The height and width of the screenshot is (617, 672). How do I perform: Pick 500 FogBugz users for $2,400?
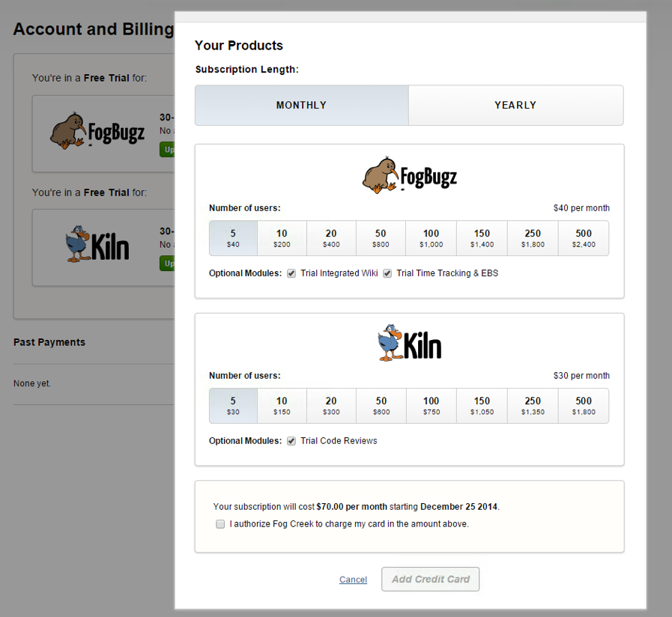click(x=584, y=238)
